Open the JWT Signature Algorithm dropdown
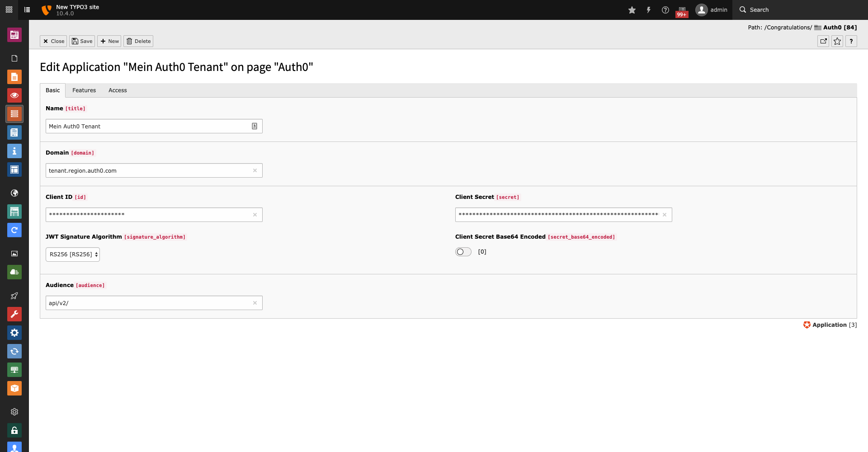Image resolution: width=868 pixels, height=452 pixels. click(x=73, y=254)
